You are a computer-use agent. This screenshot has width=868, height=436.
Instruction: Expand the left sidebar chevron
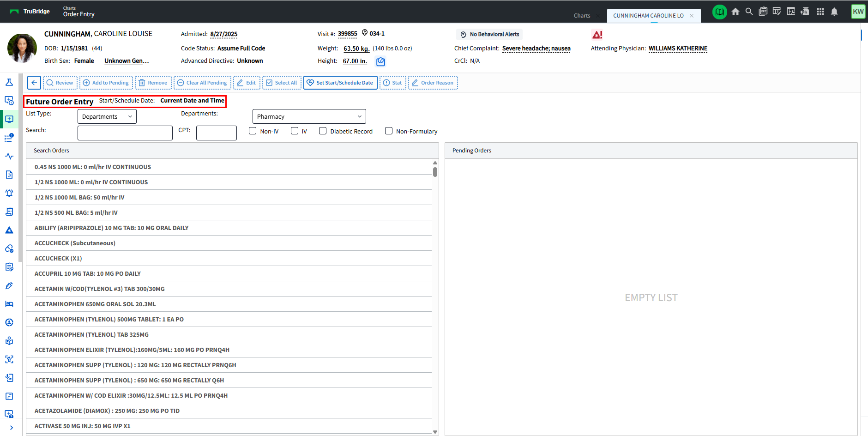click(x=11, y=428)
